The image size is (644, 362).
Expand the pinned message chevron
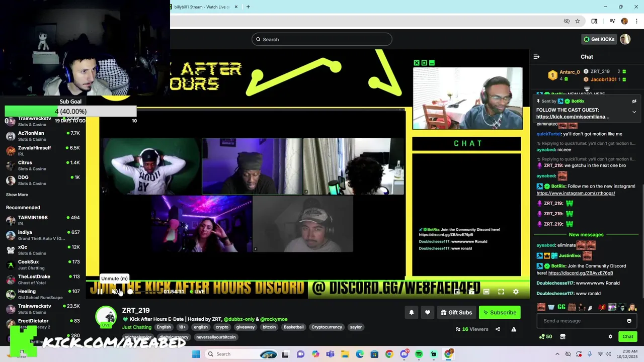(x=634, y=112)
